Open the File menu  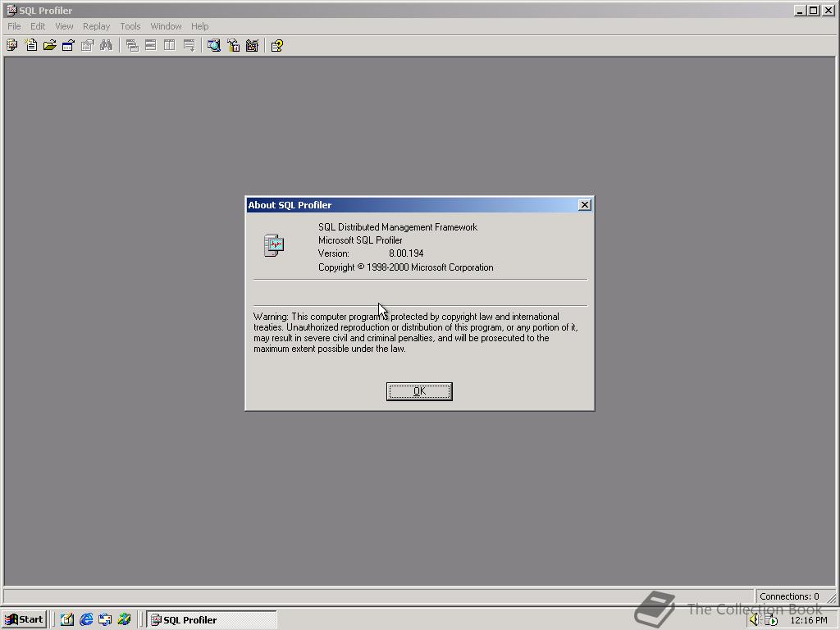pyautogui.click(x=14, y=26)
